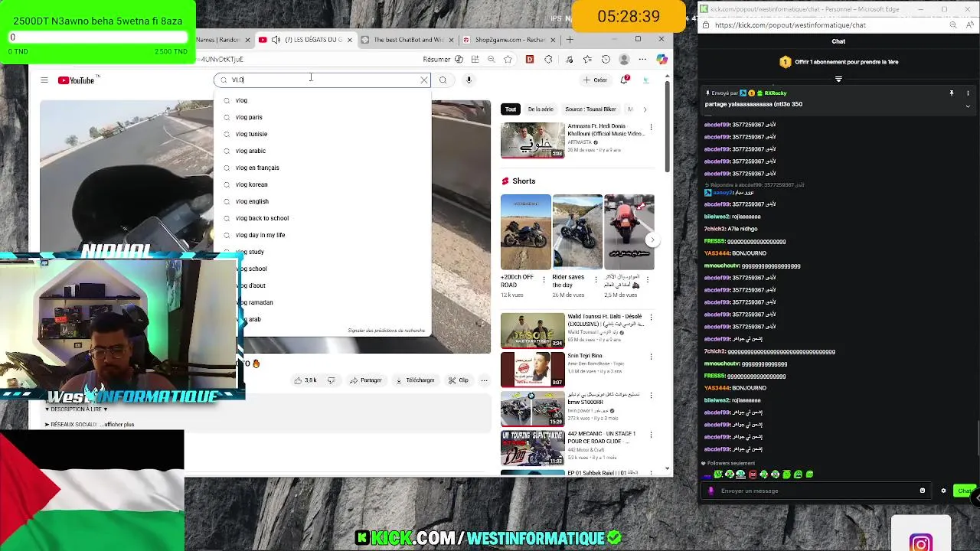Image resolution: width=980 pixels, height=551 pixels.
Task: Click the YouTube search magnifier button
Action: tap(443, 80)
